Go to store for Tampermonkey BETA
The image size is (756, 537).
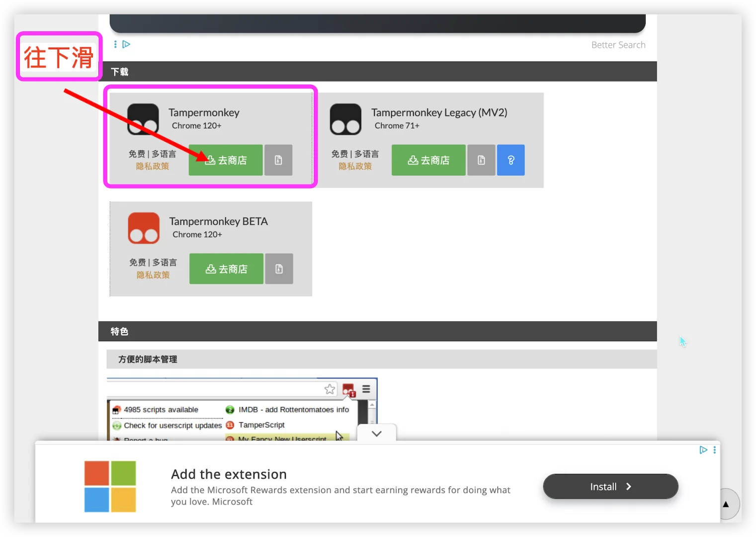[x=226, y=269]
